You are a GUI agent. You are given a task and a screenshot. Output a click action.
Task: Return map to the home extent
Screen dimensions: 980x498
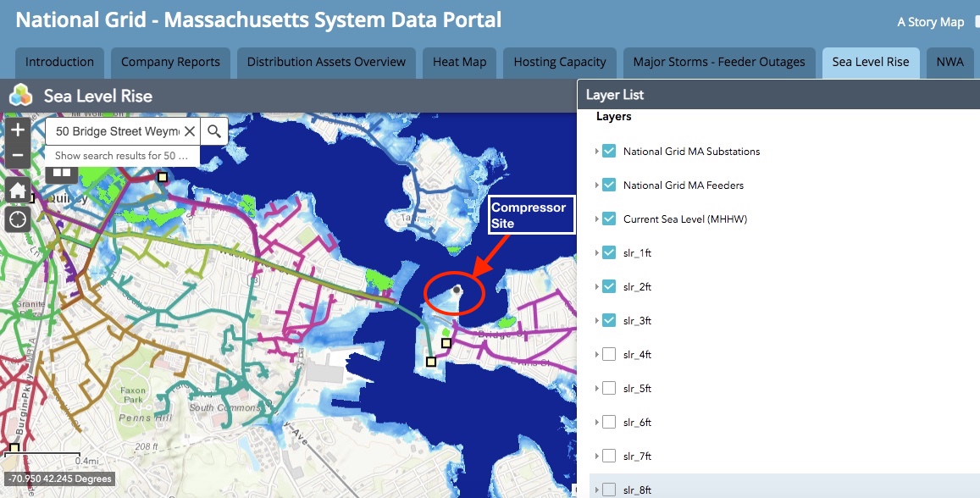pyautogui.click(x=18, y=190)
